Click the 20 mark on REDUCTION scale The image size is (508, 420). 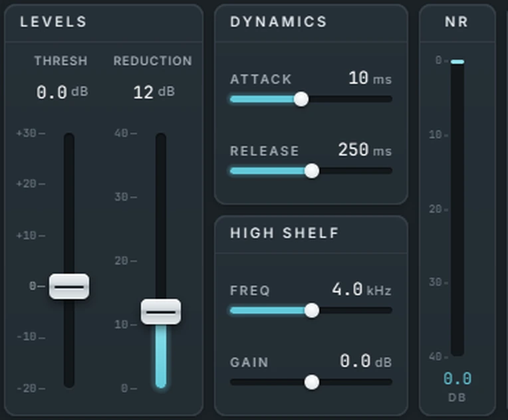(x=126, y=261)
